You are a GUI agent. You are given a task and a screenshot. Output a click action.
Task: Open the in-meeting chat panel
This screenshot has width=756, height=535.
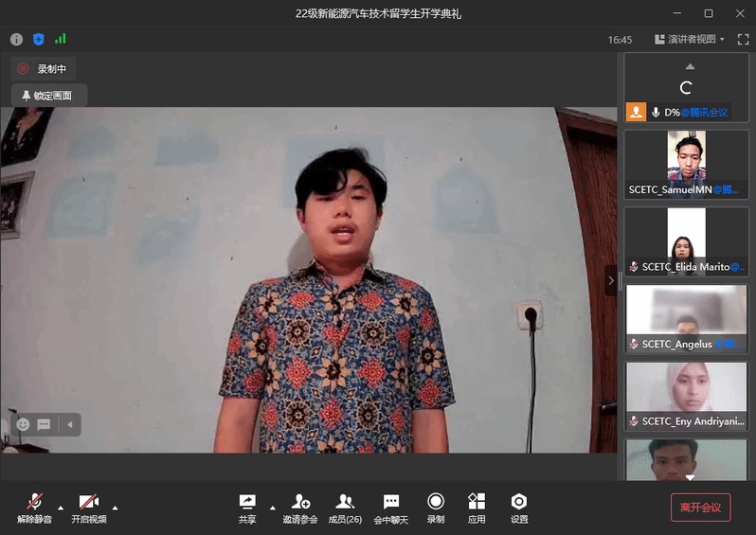391,508
